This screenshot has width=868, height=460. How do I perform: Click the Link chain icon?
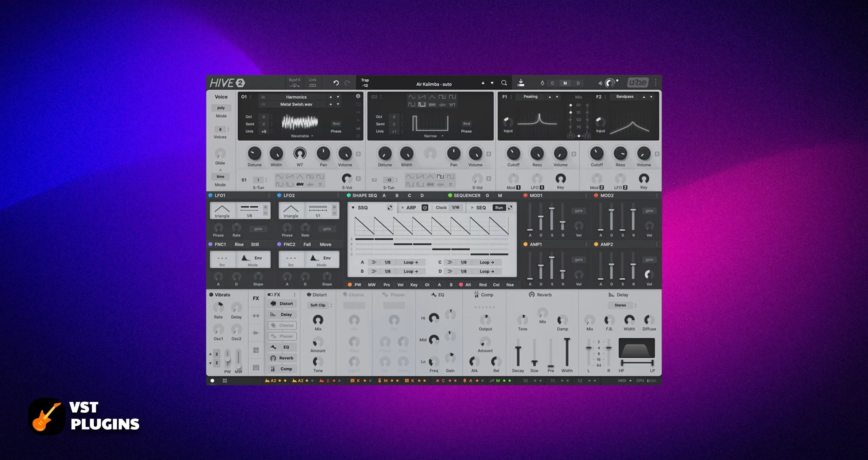coord(313,85)
